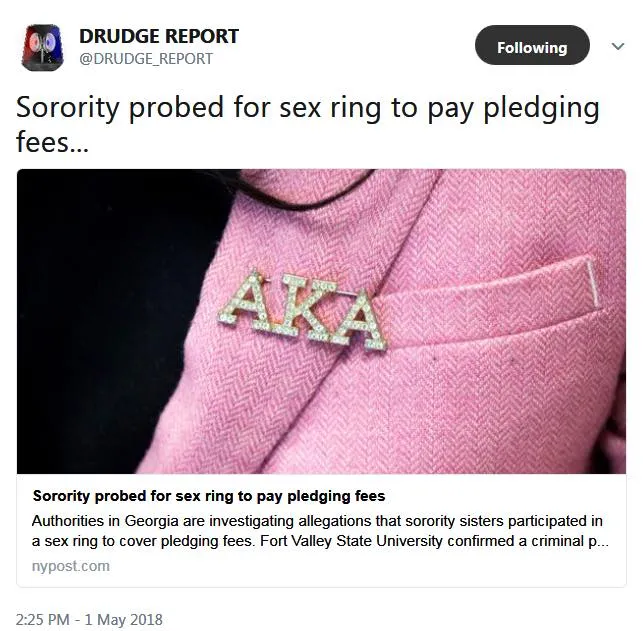643x631 pixels.
Task: Open the tweet timestamp 2:25 PM
Action: tap(43, 620)
